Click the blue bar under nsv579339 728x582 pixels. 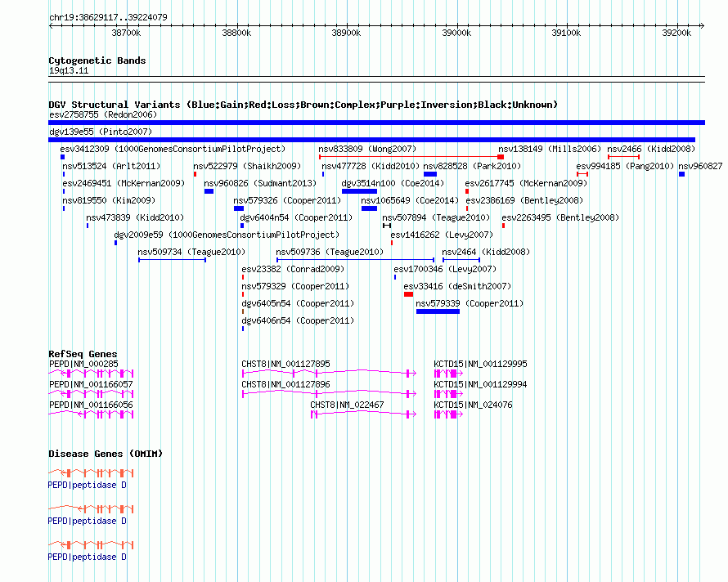pos(438,311)
